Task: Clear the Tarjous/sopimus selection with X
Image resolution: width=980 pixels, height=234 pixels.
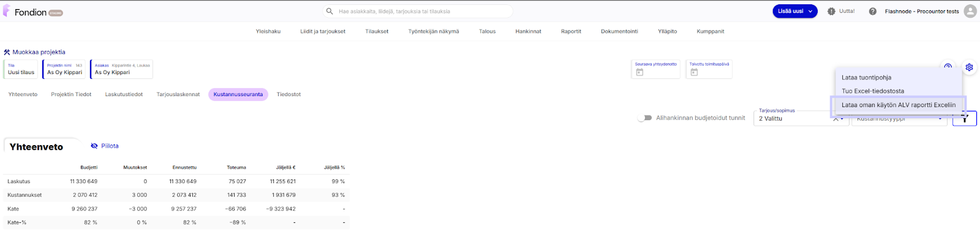Action: [x=835, y=119]
